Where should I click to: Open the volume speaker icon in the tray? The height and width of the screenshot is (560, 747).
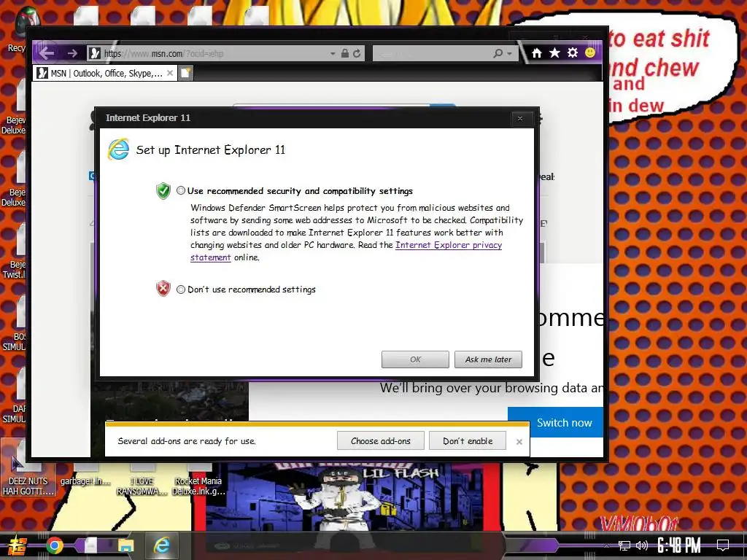coord(642,545)
